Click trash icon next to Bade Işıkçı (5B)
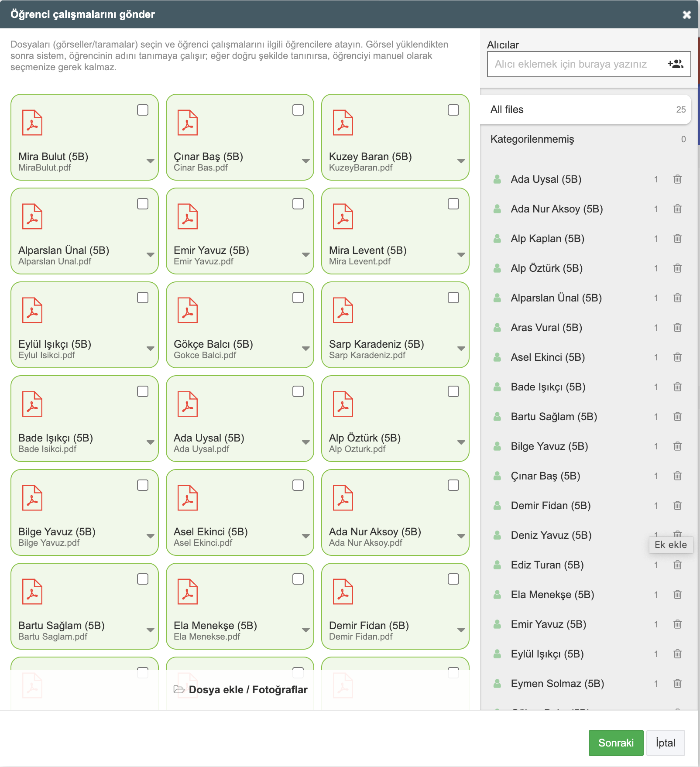The height and width of the screenshot is (767, 700). pyautogui.click(x=677, y=387)
